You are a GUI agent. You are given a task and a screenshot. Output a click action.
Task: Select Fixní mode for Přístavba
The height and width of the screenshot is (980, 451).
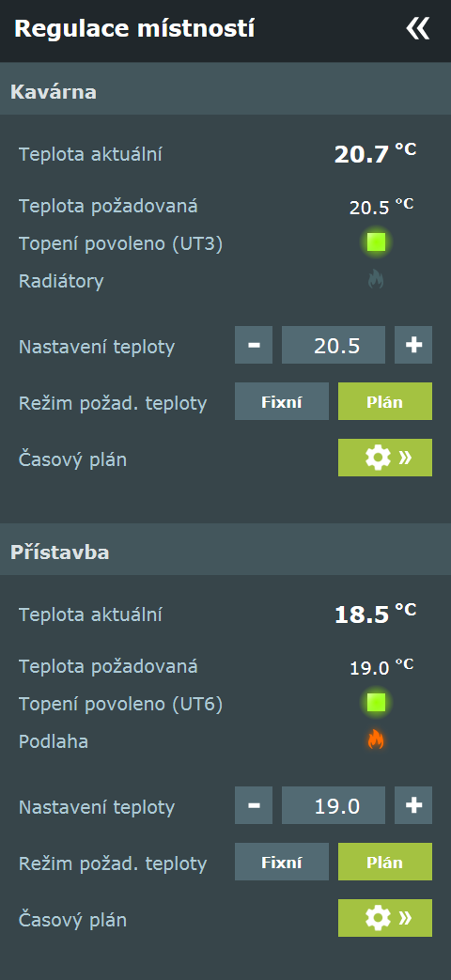pos(282,862)
